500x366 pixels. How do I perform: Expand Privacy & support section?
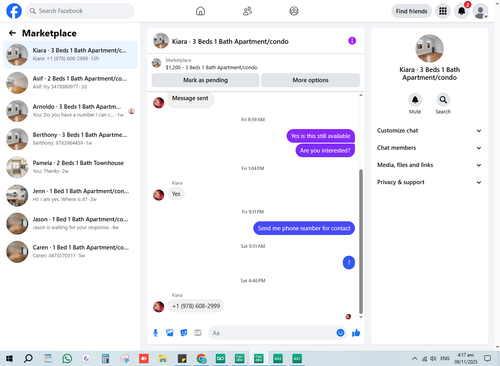click(x=429, y=182)
